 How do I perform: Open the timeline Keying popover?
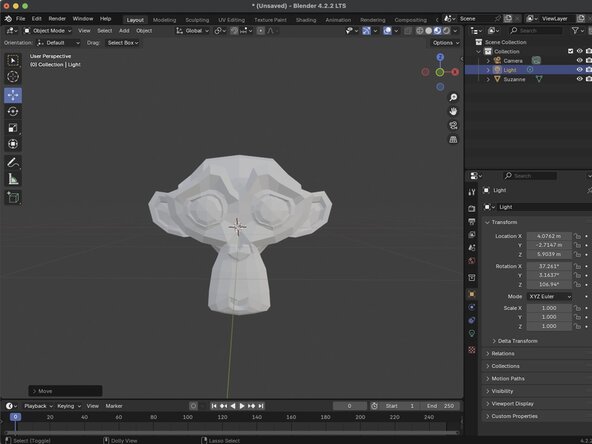[69, 406]
